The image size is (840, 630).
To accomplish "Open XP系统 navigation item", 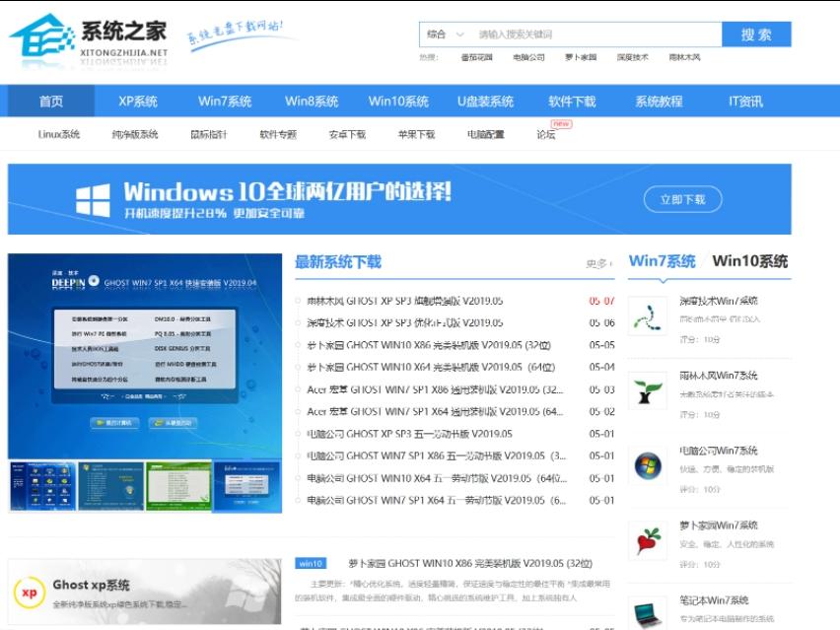I will (x=138, y=102).
